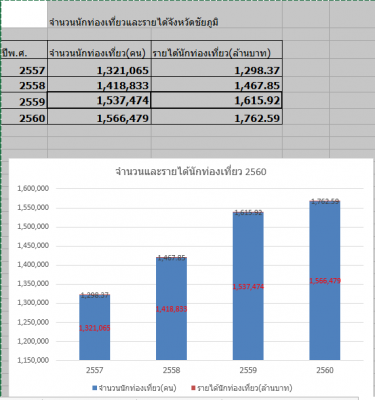This screenshot has width=375, height=400.
Task: Click vertical axis value 1,600,000
Action: (33, 188)
